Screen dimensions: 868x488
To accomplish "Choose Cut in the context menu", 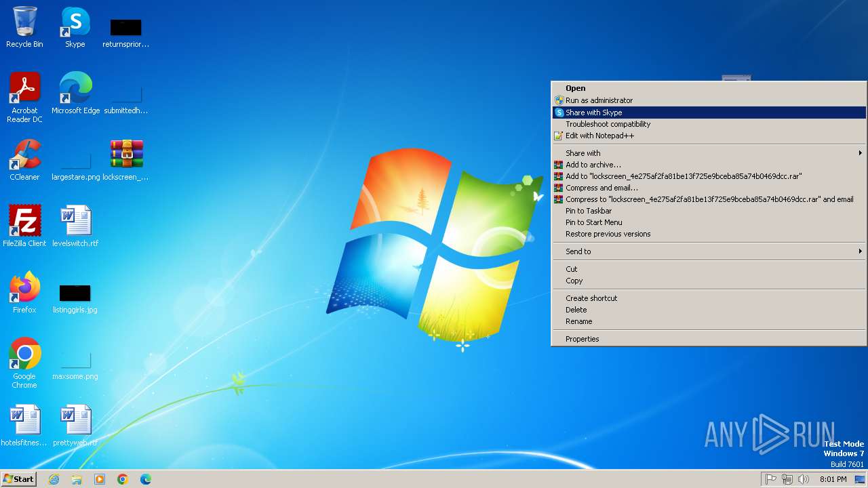I will tap(709, 269).
